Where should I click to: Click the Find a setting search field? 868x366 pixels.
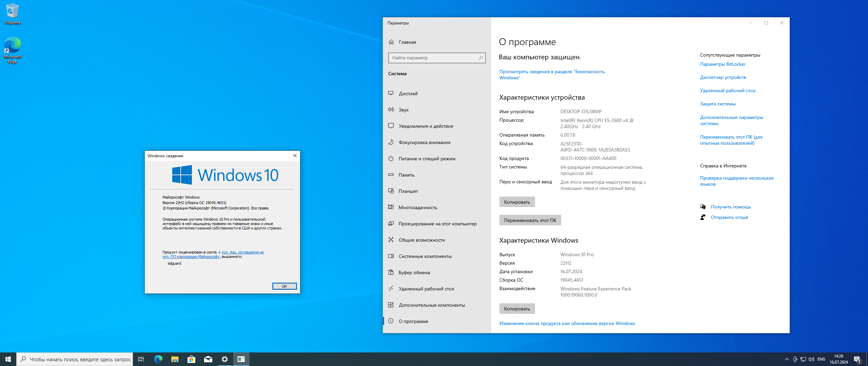[434, 58]
